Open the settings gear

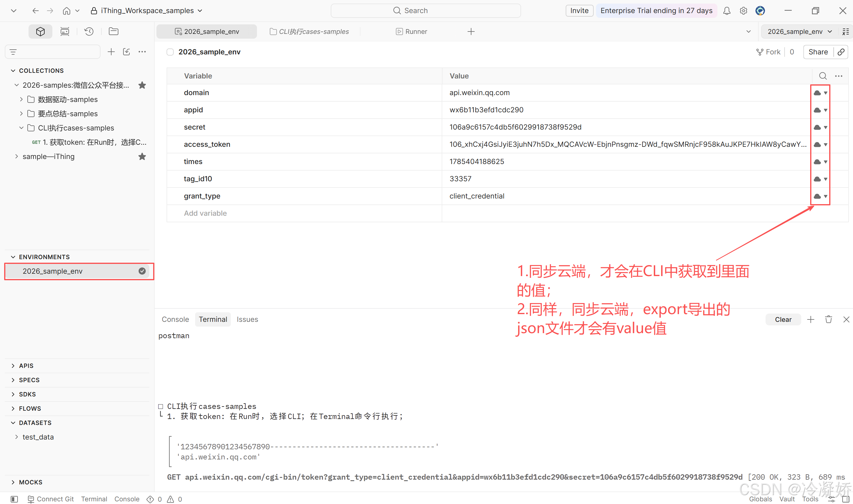tap(743, 11)
